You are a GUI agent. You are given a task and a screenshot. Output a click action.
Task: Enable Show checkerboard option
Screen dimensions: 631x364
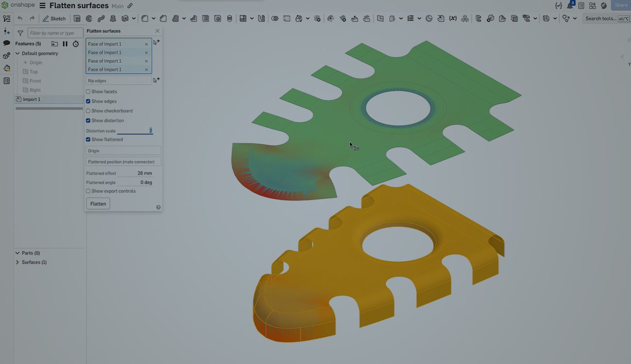88,111
